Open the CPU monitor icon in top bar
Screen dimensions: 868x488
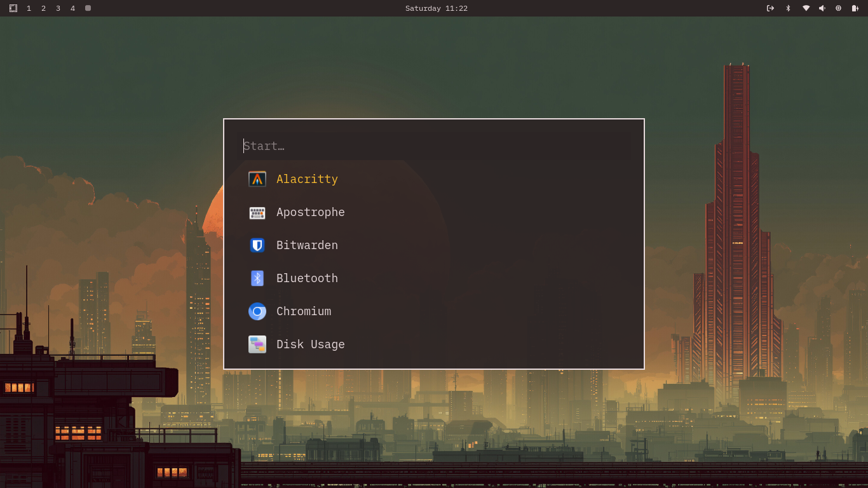[838, 8]
